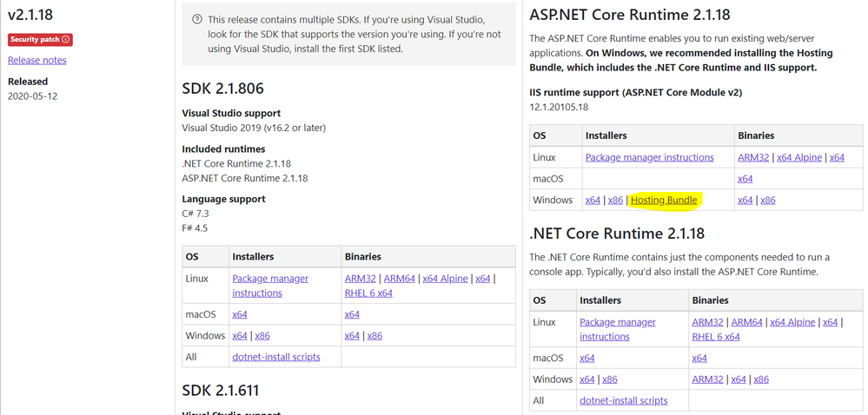Download .NET Core Runtime Linux ARM64 binary
This screenshot has width=868, height=415.
[x=746, y=322]
